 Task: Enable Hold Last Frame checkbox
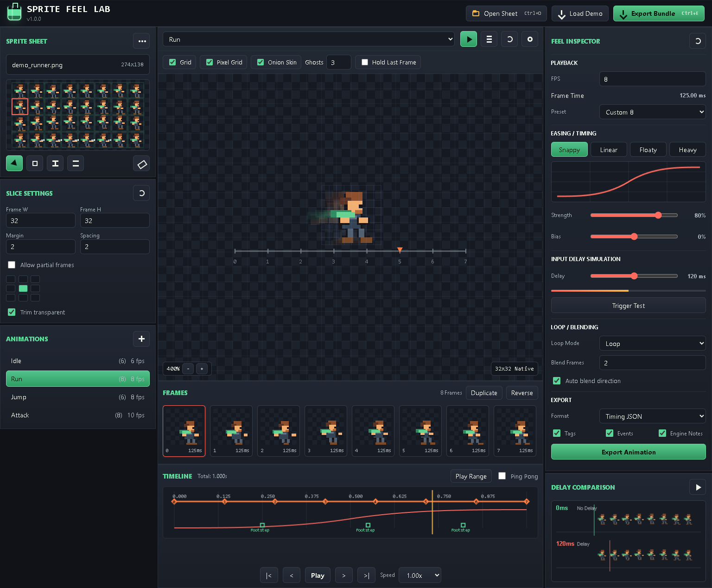point(365,62)
